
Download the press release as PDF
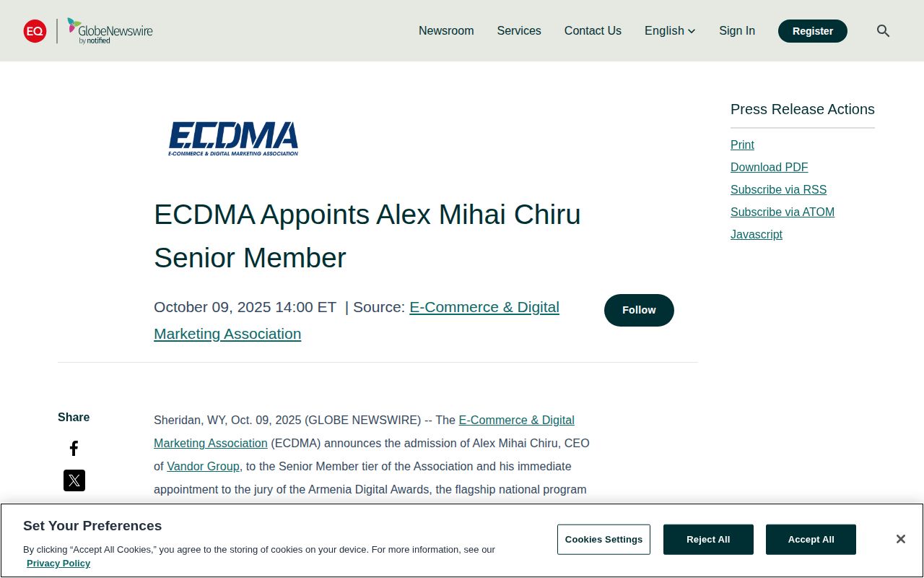point(769,167)
